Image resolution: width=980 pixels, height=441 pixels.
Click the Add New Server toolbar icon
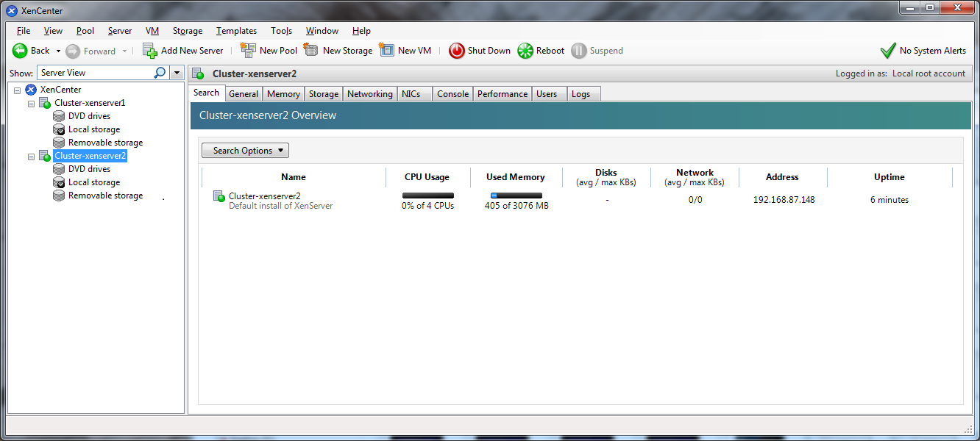coord(150,51)
